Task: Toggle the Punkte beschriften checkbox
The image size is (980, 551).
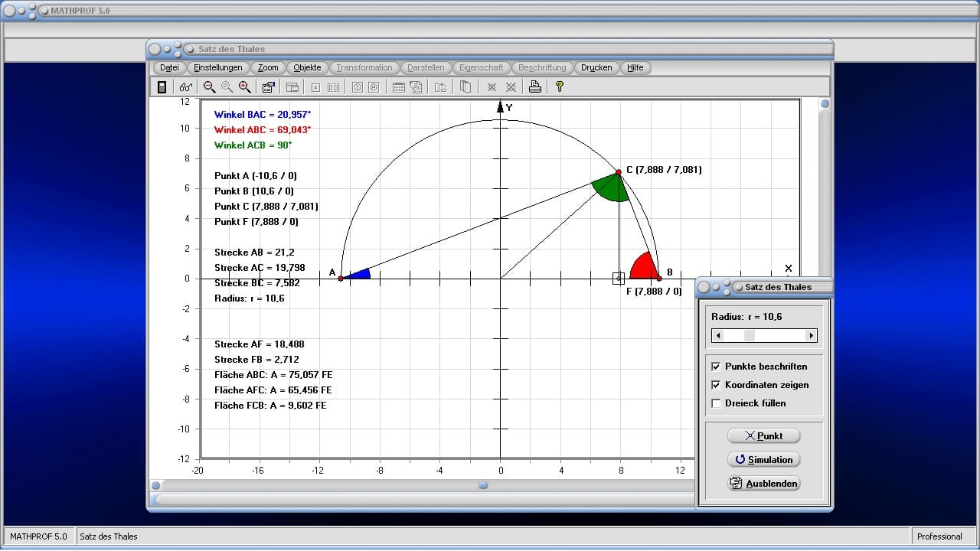Action: pos(716,367)
